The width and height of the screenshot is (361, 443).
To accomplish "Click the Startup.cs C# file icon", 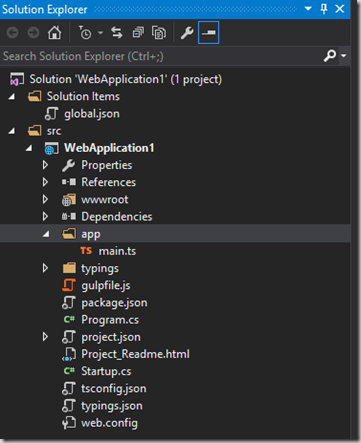I will [69, 371].
